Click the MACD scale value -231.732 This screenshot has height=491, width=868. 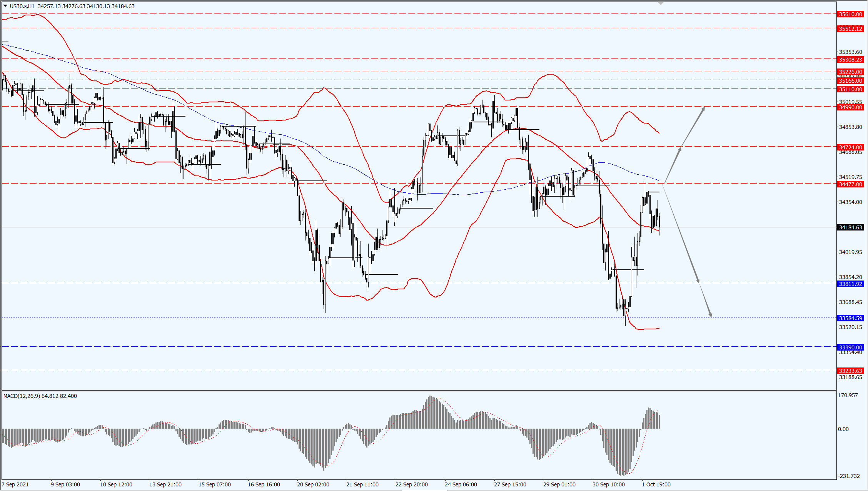pos(849,476)
